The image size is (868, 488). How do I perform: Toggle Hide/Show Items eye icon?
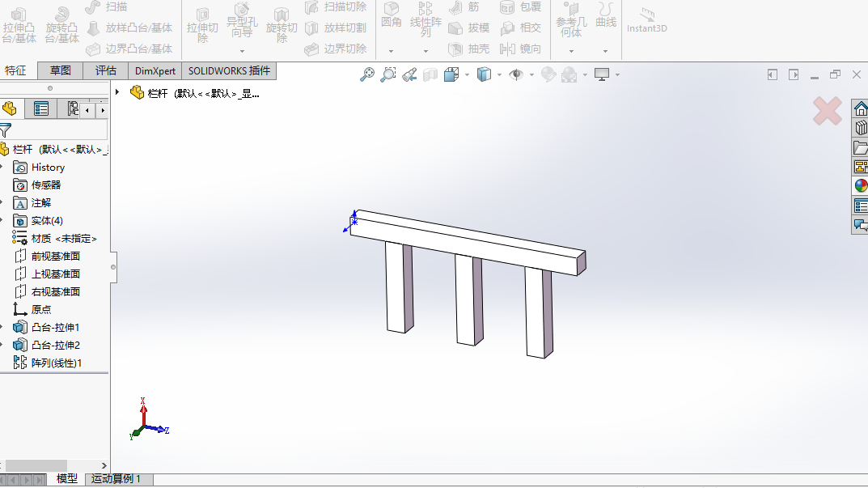[516, 74]
